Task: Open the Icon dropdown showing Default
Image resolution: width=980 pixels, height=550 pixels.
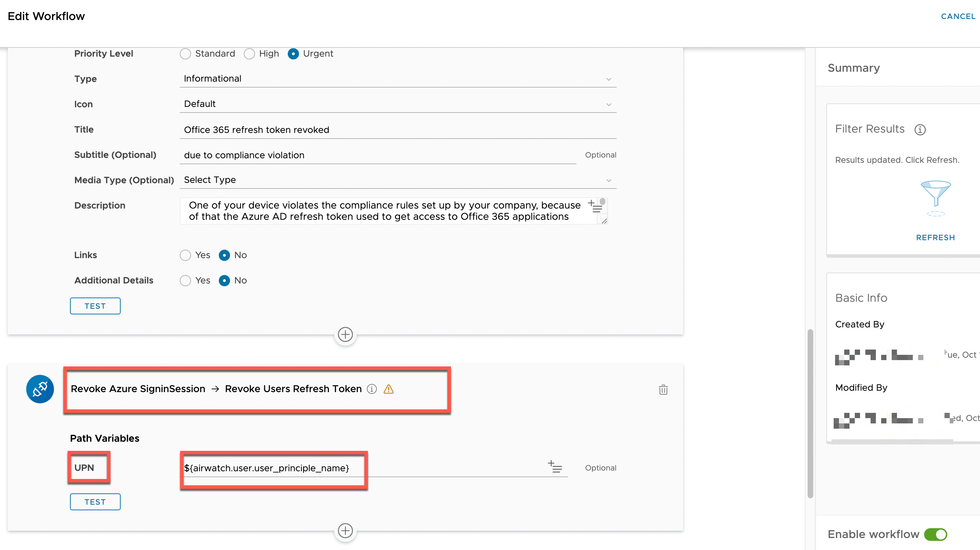Action: (x=397, y=104)
